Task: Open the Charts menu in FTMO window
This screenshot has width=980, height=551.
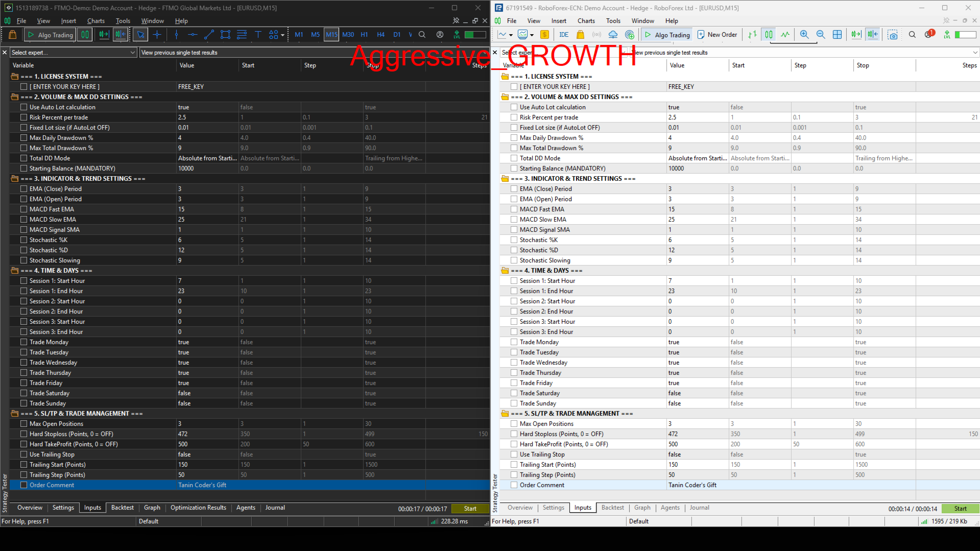Action: point(95,21)
